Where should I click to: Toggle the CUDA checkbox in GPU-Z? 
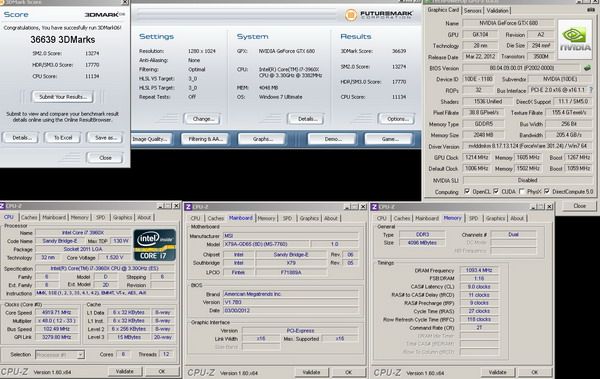(x=496, y=191)
